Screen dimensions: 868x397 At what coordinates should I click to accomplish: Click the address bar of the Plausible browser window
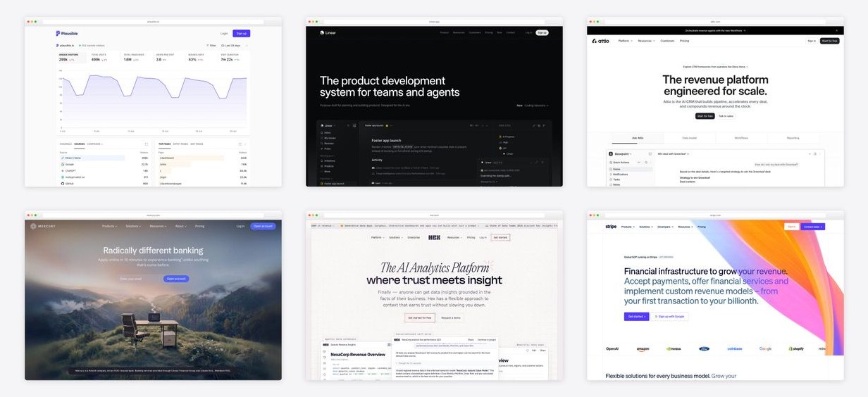153,22
